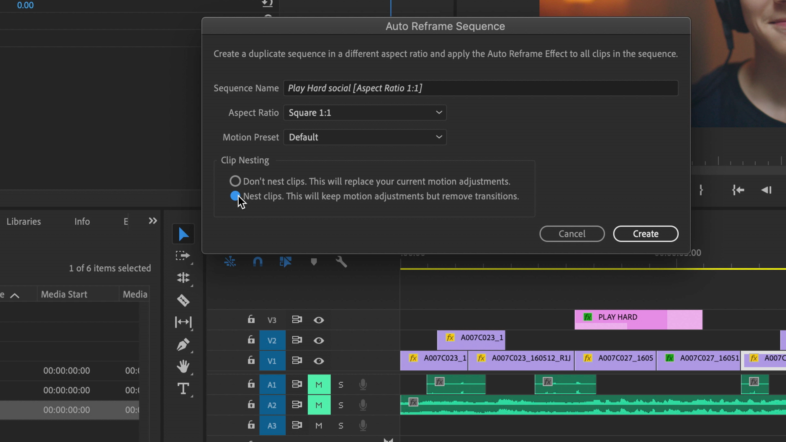786x442 pixels.
Task: Choose the Slip tool
Action: pos(183,322)
